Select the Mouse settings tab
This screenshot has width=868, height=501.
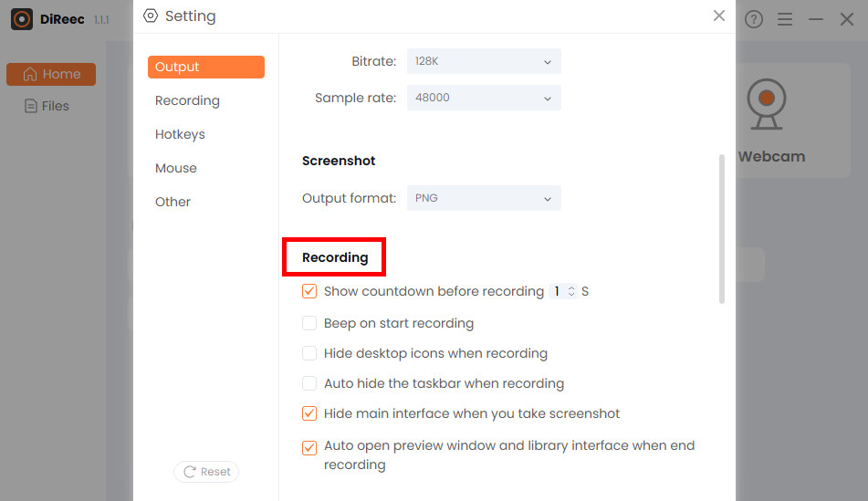(176, 168)
